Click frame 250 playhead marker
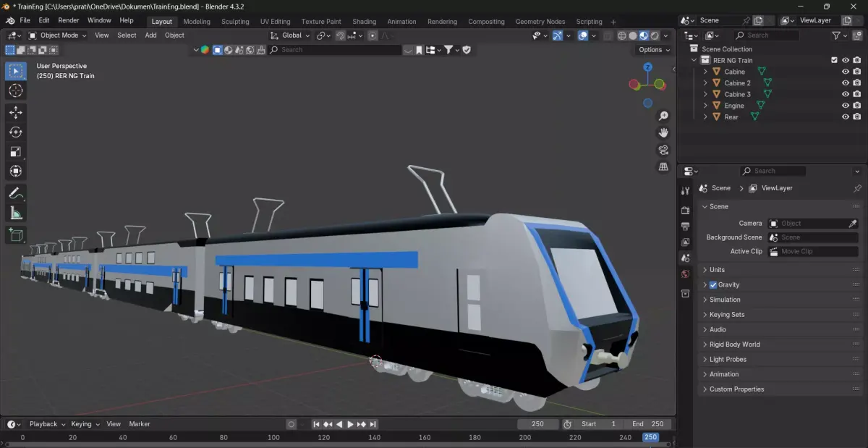 pos(651,437)
